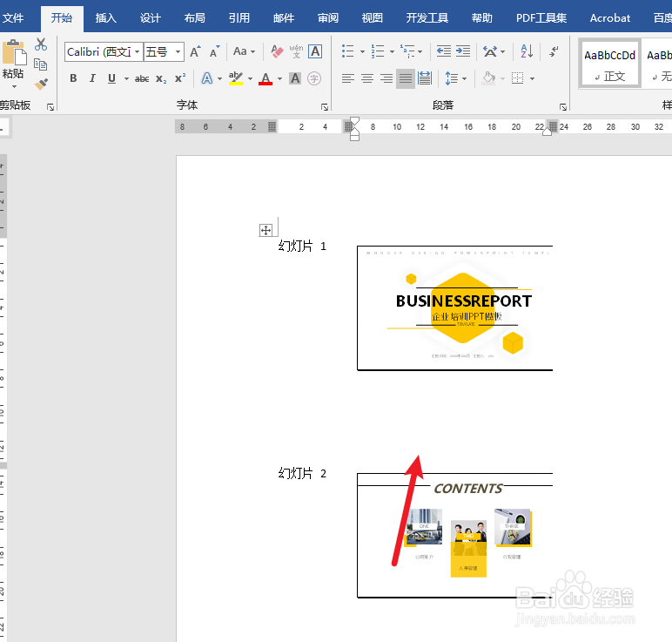Increase paragraph indent
The image size is (672, 642).
(463, 52)
